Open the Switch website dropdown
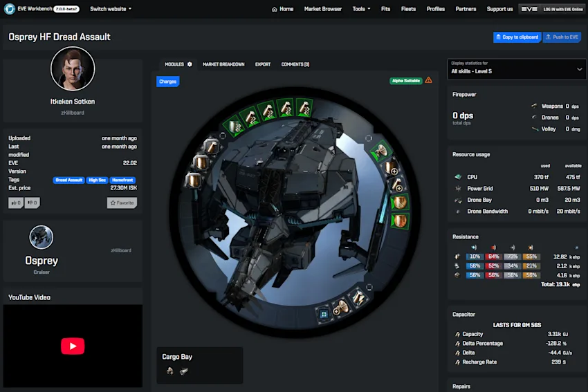 point(111,8)
